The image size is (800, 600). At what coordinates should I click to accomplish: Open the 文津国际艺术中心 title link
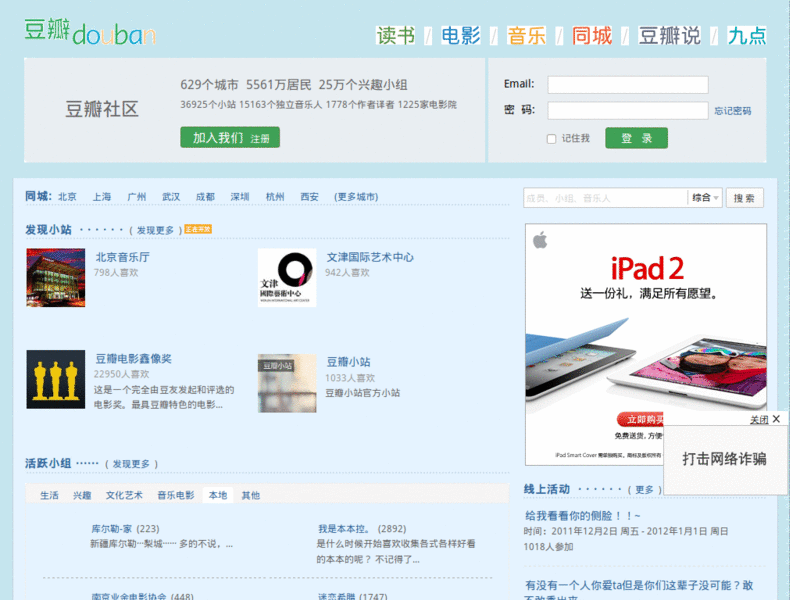click(x=370, y=257)
